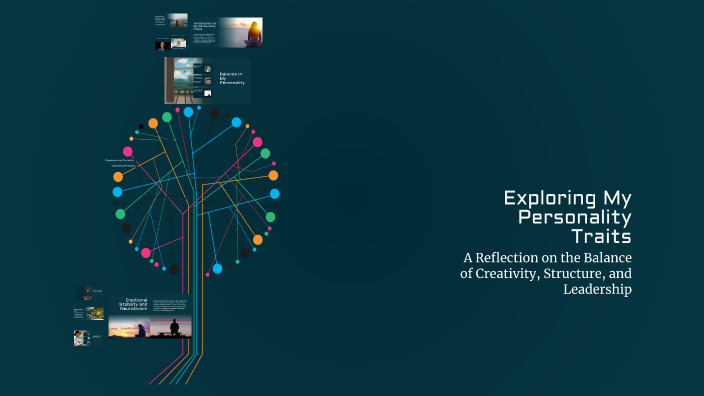This screenshot has height=396, width=704.
Task: Open the "Emotional Stability and Neuroticism" slide
Action: coord(150,316)
